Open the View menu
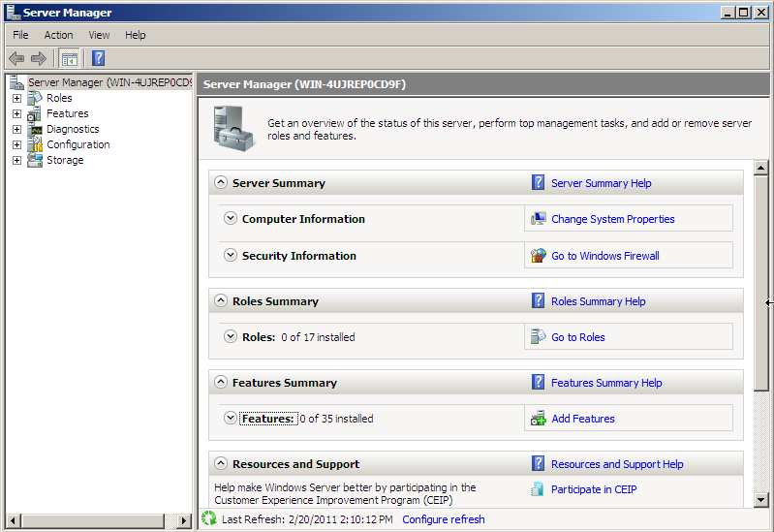This screenshot has width=774, height=532. click(99, 35)
